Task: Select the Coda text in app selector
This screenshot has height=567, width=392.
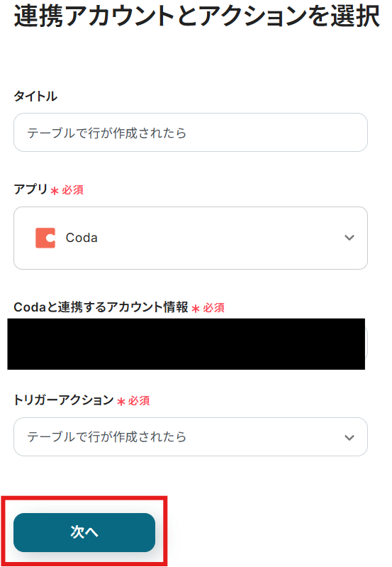Action: pyautogui.click(x=82, y=238)
